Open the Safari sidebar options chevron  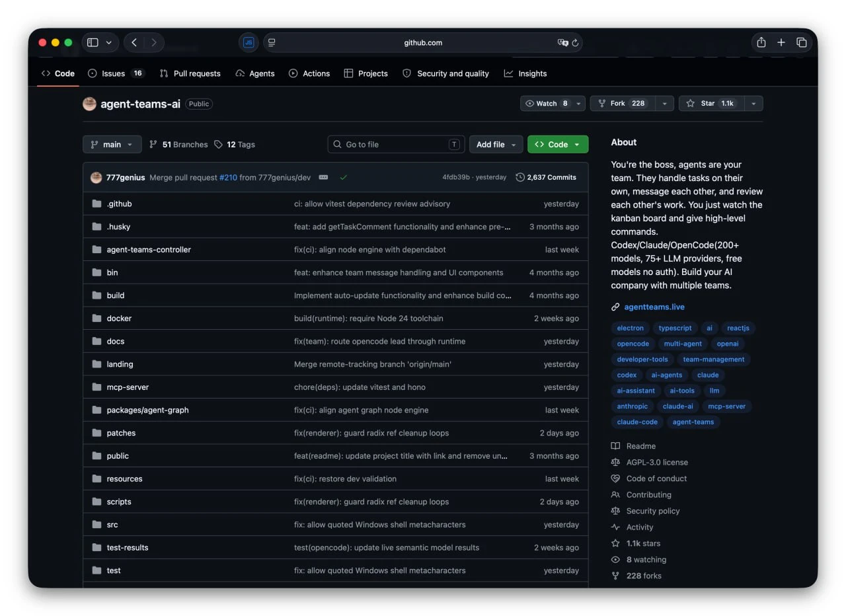pos(108,42)
